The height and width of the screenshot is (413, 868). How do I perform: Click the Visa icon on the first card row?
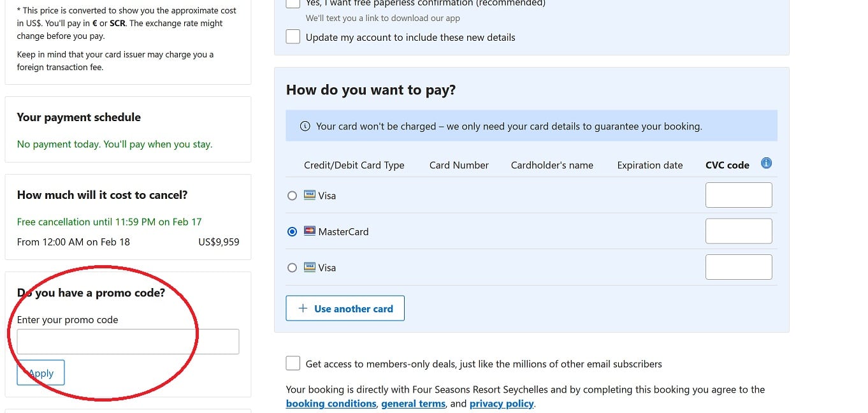pos(310,196)
